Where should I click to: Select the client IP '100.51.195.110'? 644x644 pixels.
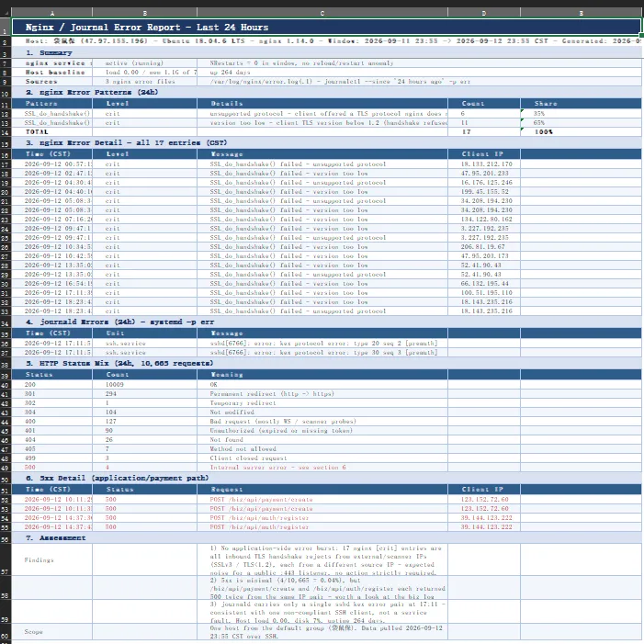point(484,293)
